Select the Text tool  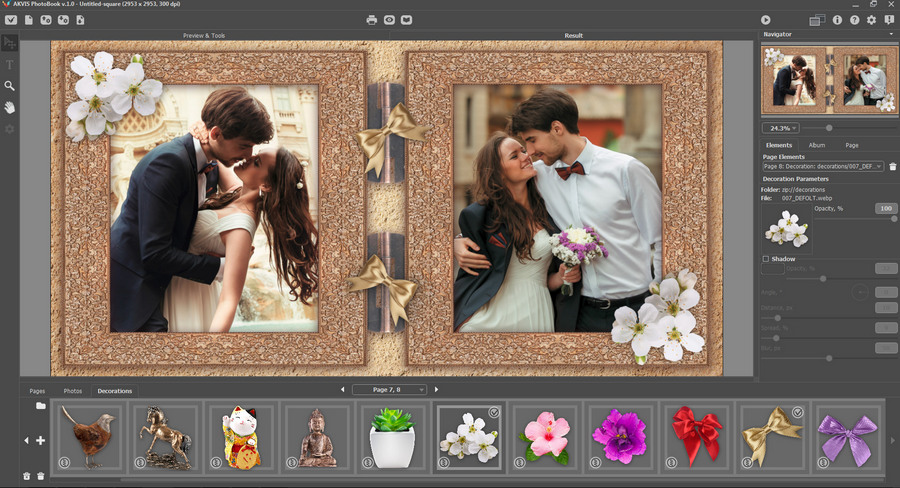tap(10, 64)
